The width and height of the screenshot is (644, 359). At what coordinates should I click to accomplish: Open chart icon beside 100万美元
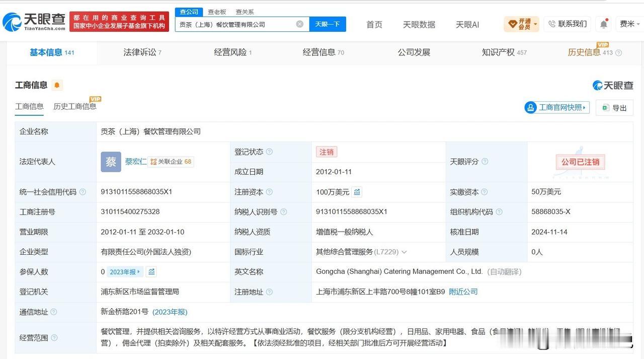(357, 192)
